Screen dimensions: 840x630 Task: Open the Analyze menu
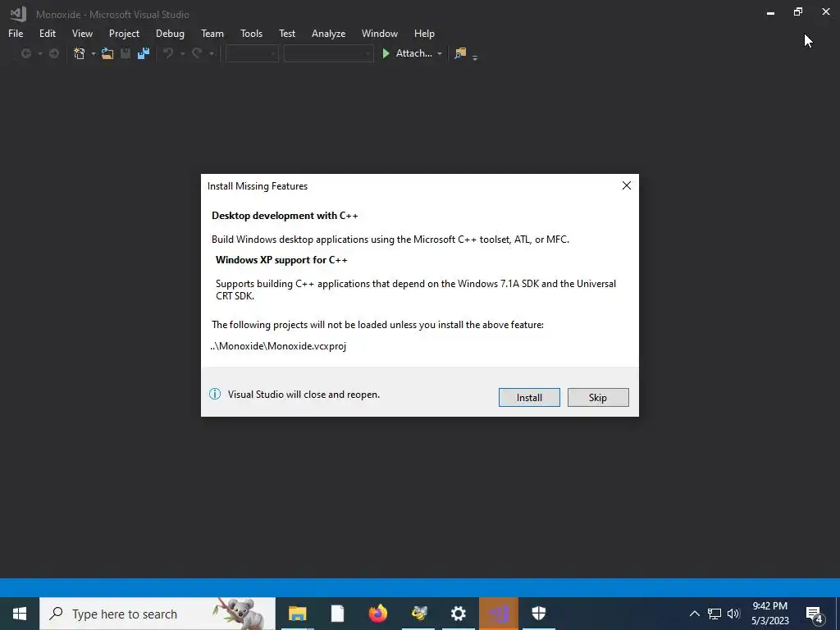point(328,33)
